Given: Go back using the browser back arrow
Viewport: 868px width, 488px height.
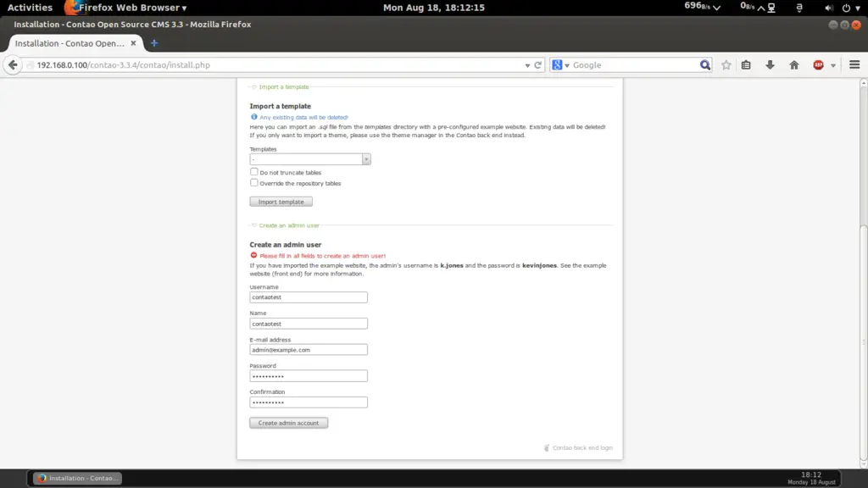Looking at the screenshot, I should (13, 64).
